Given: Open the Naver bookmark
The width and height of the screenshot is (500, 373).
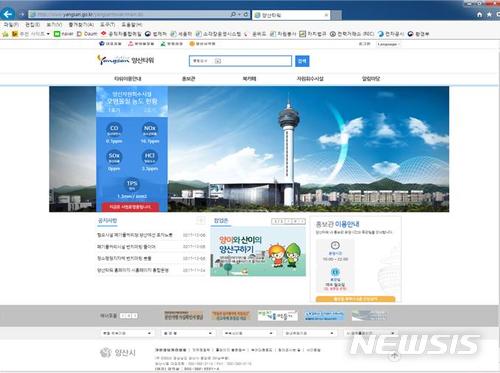Looking at the screenshot, I should 64,34.
